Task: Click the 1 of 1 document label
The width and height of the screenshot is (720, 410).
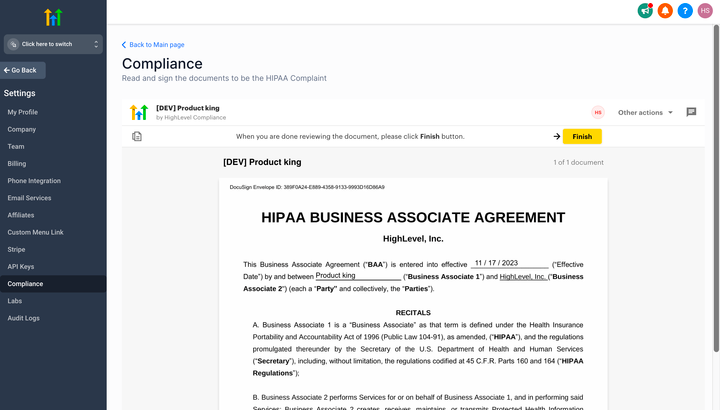Action: click(578, 163)
